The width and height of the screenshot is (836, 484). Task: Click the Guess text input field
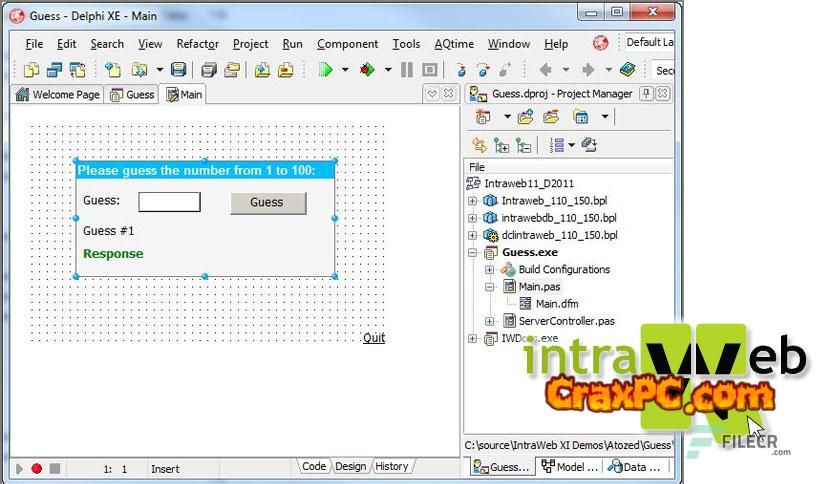[169, 202]
